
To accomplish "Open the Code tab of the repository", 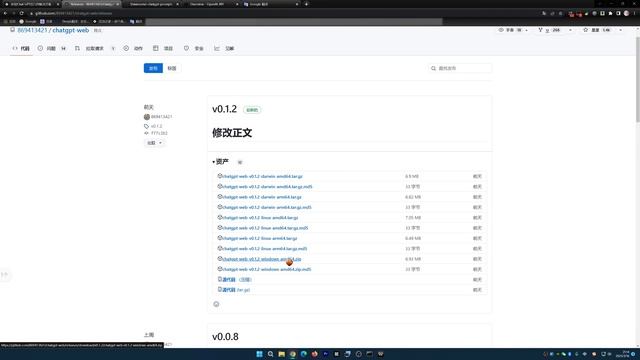I will tap(21, 48).
